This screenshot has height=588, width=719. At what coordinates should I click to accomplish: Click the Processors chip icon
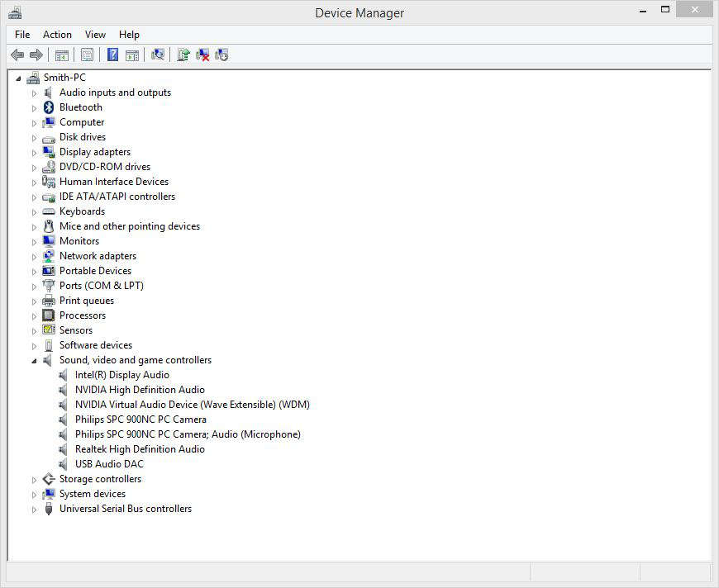click(x=49, y=315)
